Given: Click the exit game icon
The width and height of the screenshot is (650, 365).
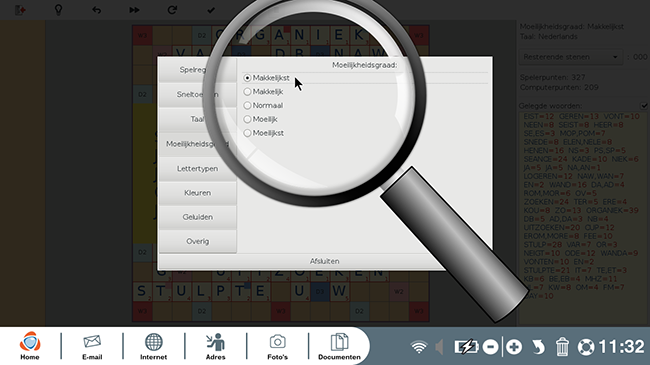Looking at the screenshot, I should 20,10.
